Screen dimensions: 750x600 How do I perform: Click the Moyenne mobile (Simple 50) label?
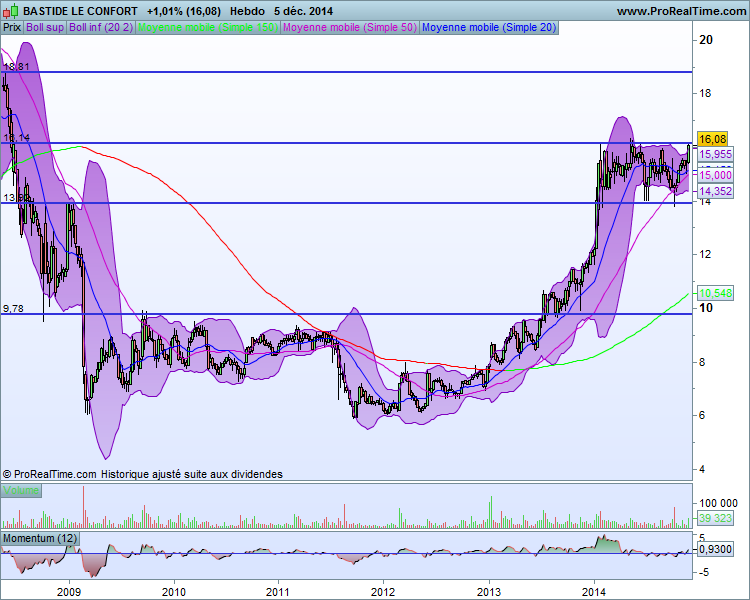click(x=350, y=27)
